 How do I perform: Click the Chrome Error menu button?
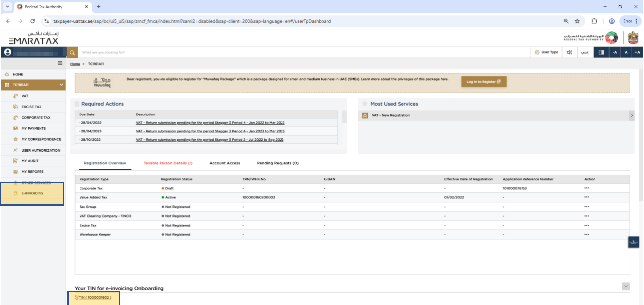(x=630, y=21)
